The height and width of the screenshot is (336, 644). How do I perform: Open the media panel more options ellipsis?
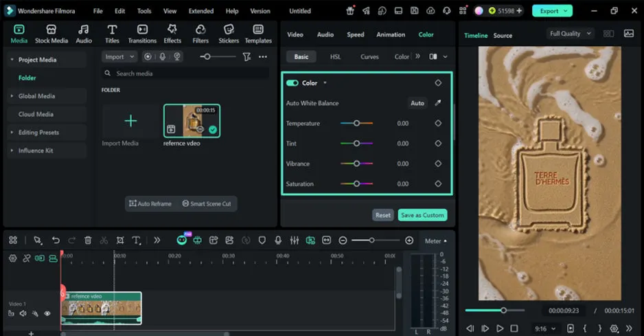pyautogui.click(x=263, y=57)
